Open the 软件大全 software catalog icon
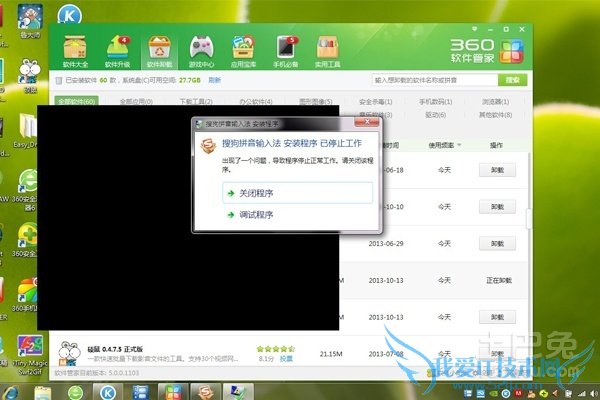Viewport: 600px width, 400px height. tap(75, 52)
